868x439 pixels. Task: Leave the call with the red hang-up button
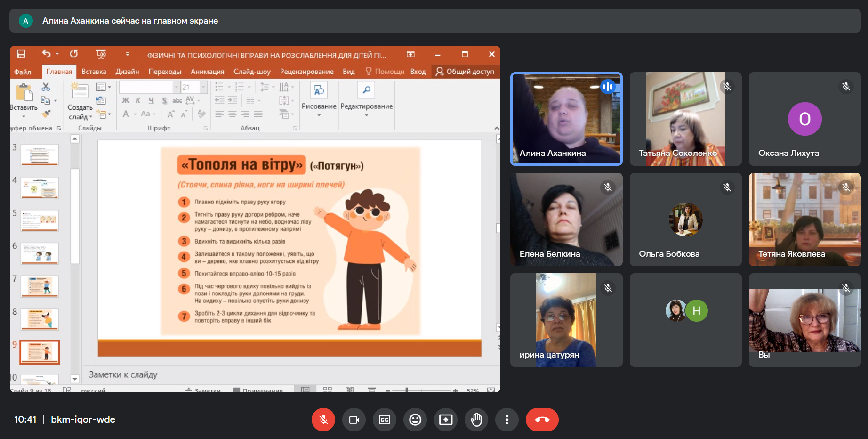[542, 420]
